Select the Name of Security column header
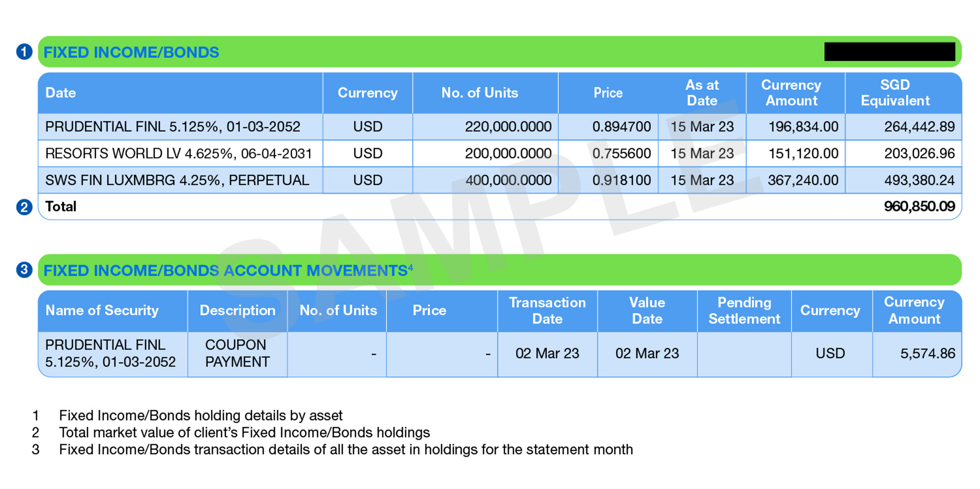The height and width of the screenshot is (489, 980). coord(102,311)
